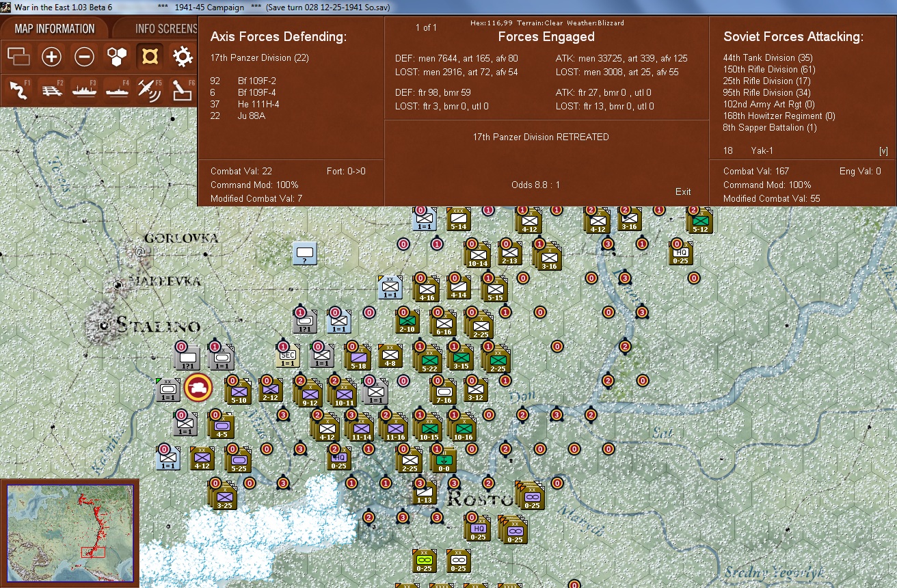This screenshot has height=588, width=897.
Task: Select the 4-14 Soviet cavalry counter
Action: [x=458, y=287]
